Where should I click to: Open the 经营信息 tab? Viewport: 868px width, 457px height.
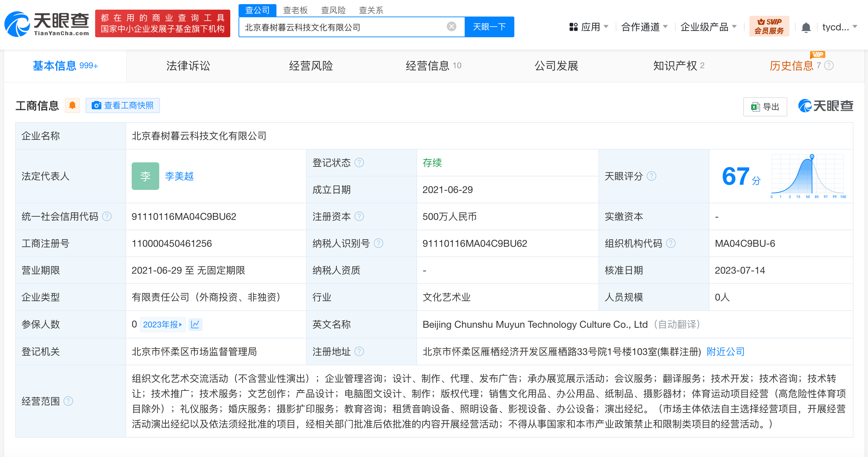click(433, 65)
